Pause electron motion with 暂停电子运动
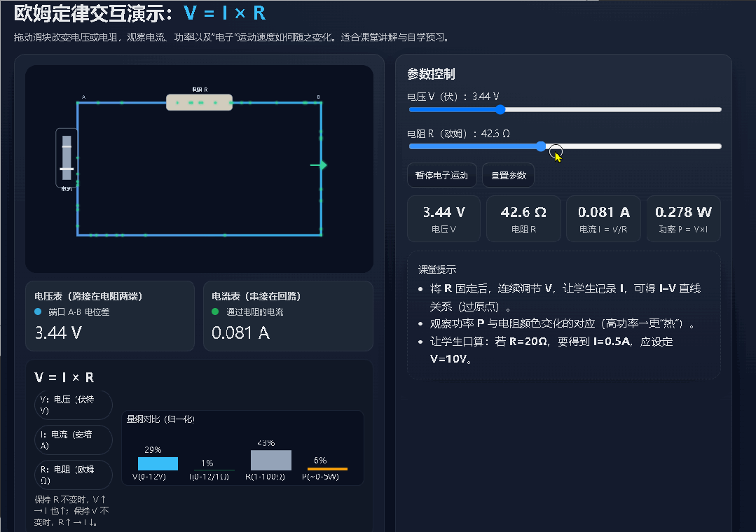Viewport: 756px width, 532px height. (441, 176)
